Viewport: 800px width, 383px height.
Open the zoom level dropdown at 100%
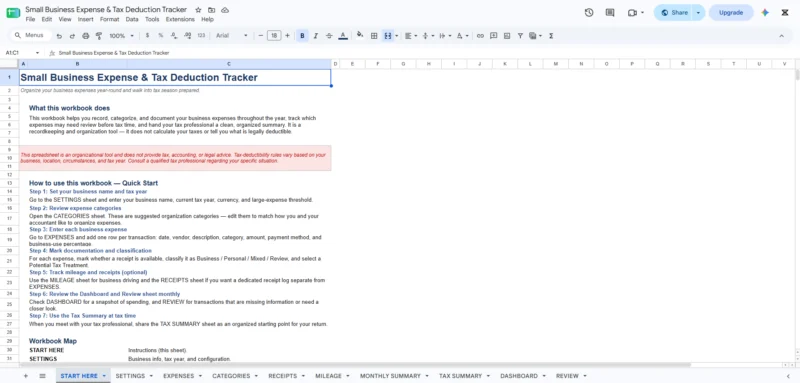[x=121, y=36]
